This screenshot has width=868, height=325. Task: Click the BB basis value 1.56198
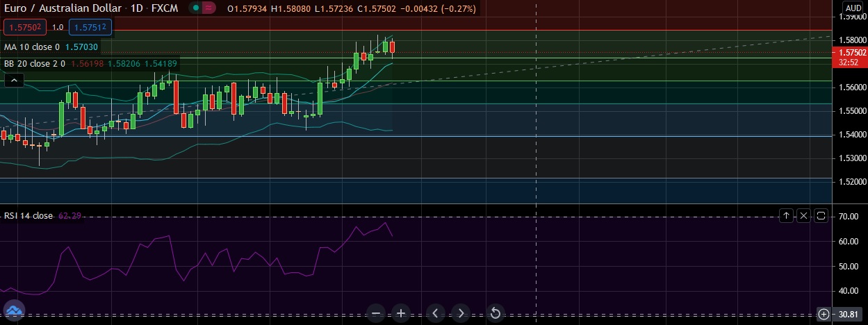pos(87,63)
